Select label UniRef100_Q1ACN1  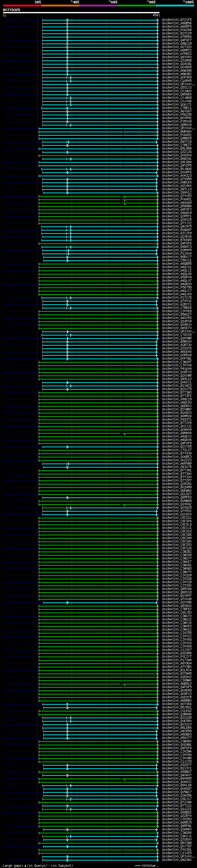[177, 64]
